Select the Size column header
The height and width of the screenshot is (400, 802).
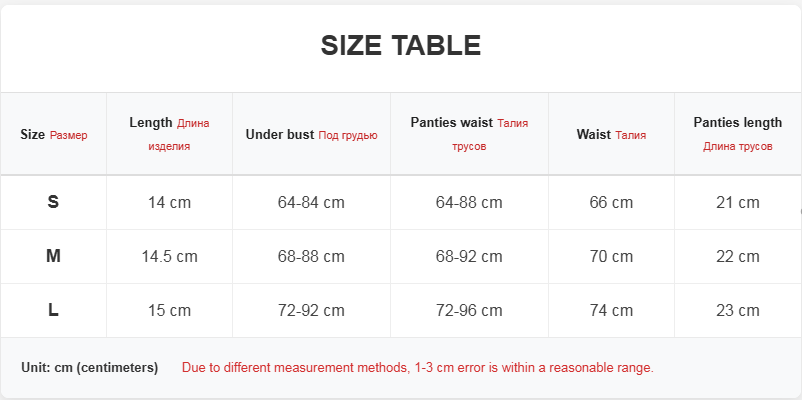tap(54, 135)
